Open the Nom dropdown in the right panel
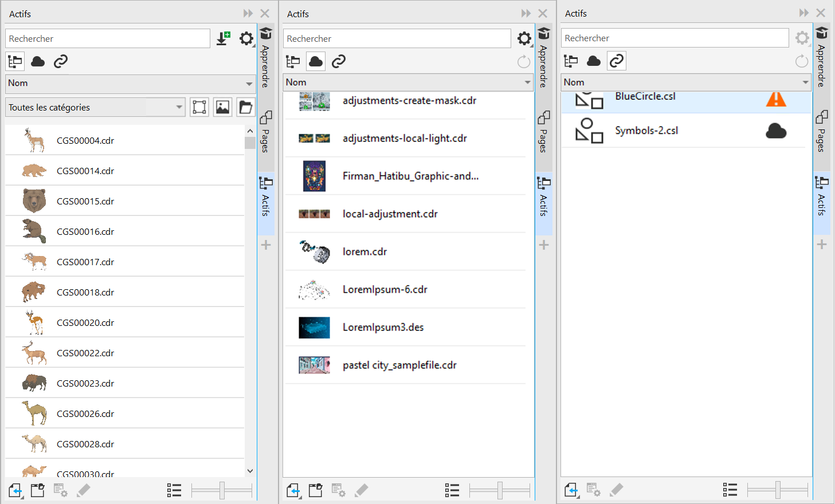 pos(686,82)
